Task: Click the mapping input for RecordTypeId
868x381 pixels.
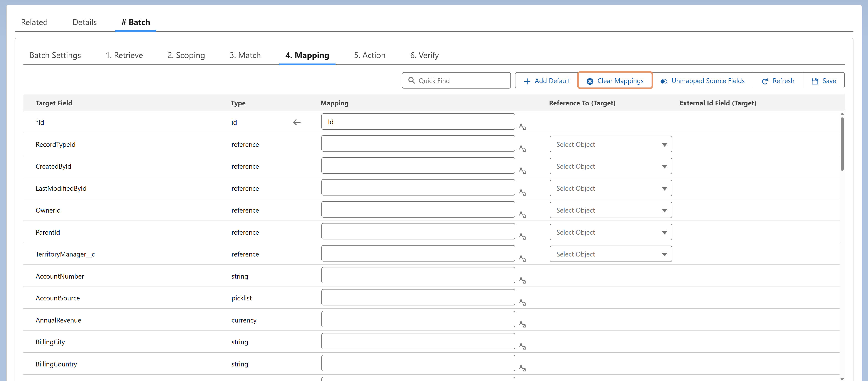Action: [418, 144]
